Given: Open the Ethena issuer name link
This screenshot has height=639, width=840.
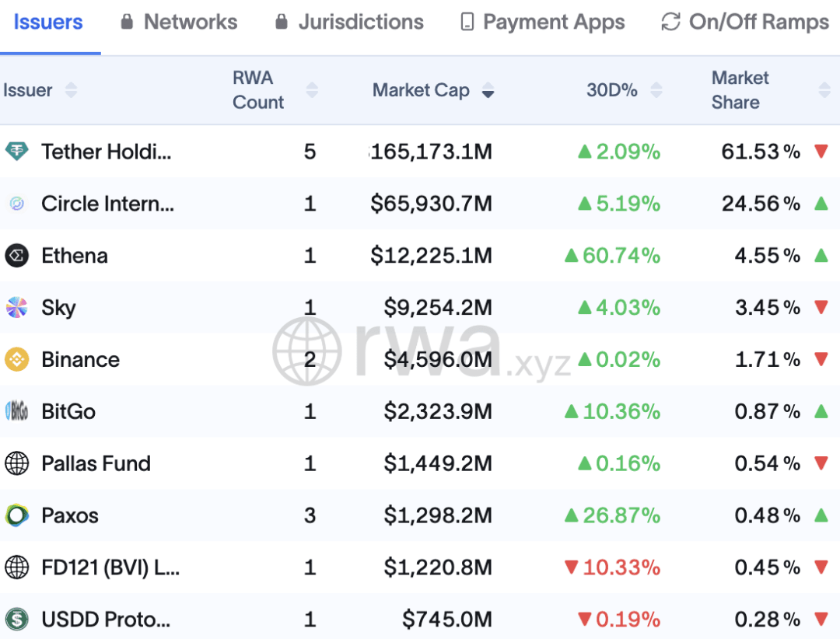Looking at the screenshot, I should [75, 256].
